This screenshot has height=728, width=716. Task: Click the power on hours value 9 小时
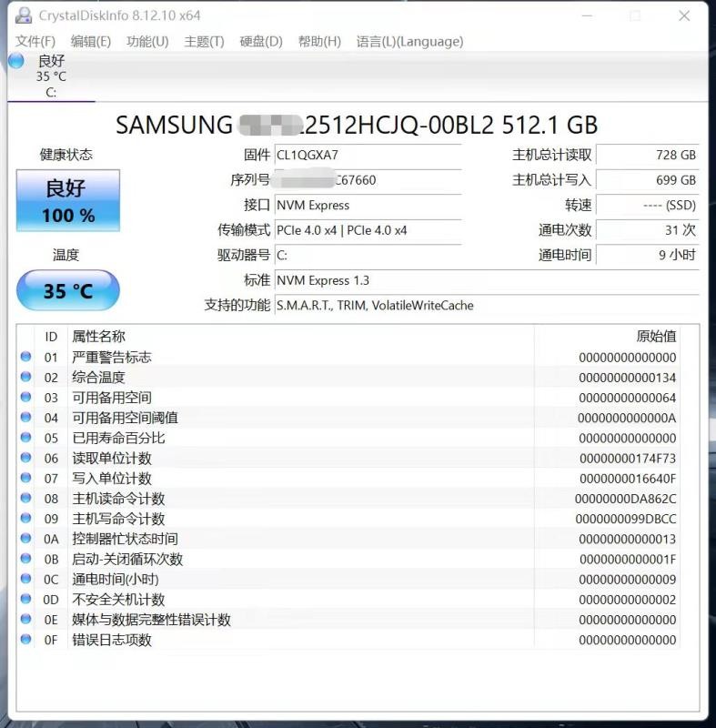tap(648, 256)
